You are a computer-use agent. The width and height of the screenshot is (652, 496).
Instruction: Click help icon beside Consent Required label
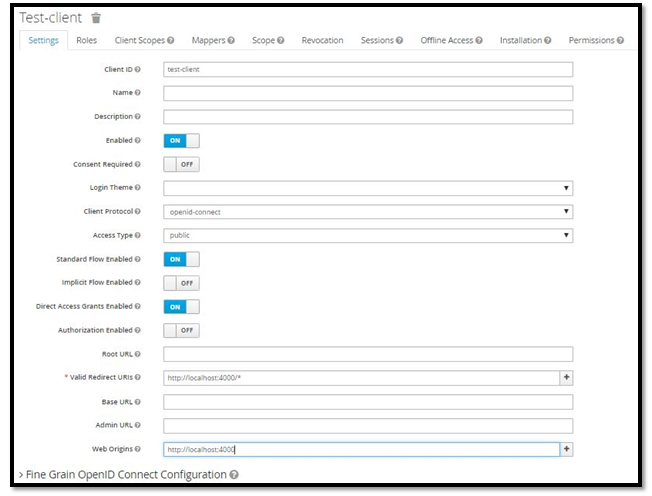pyautogui.click(x=137, y=164)
